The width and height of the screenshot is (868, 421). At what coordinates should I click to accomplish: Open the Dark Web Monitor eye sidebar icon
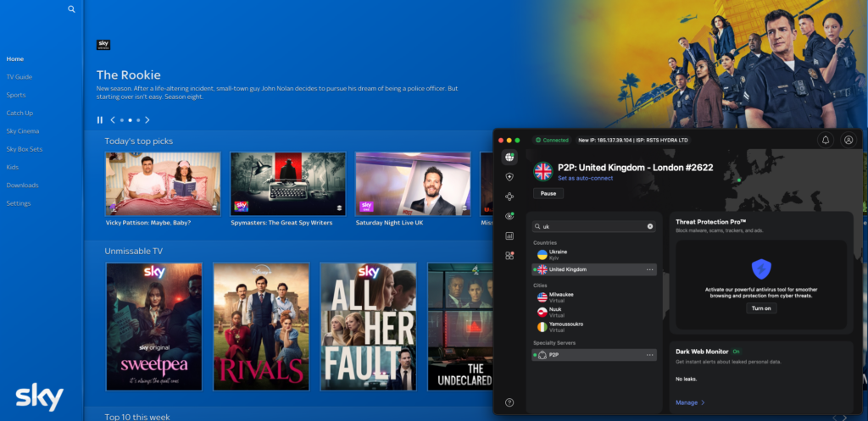point(509,216)
